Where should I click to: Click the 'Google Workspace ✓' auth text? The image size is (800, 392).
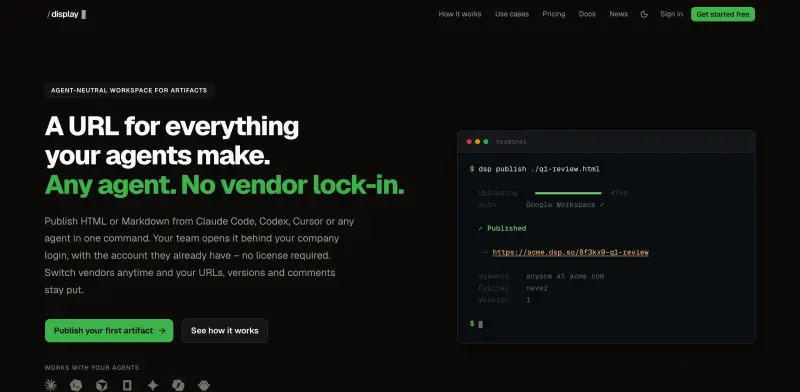(x=565, y=205)
